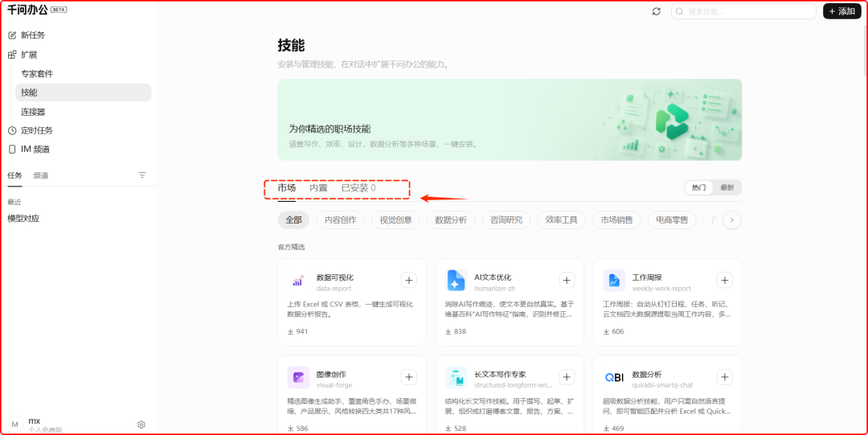
Task: Open the 图像创作 skill title
Action: coord(331,374)
